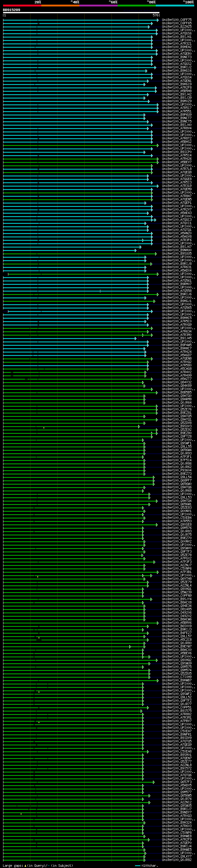
Task: Select the UniRef100_A5CAG8 label
Action: [x=177, y=369]
